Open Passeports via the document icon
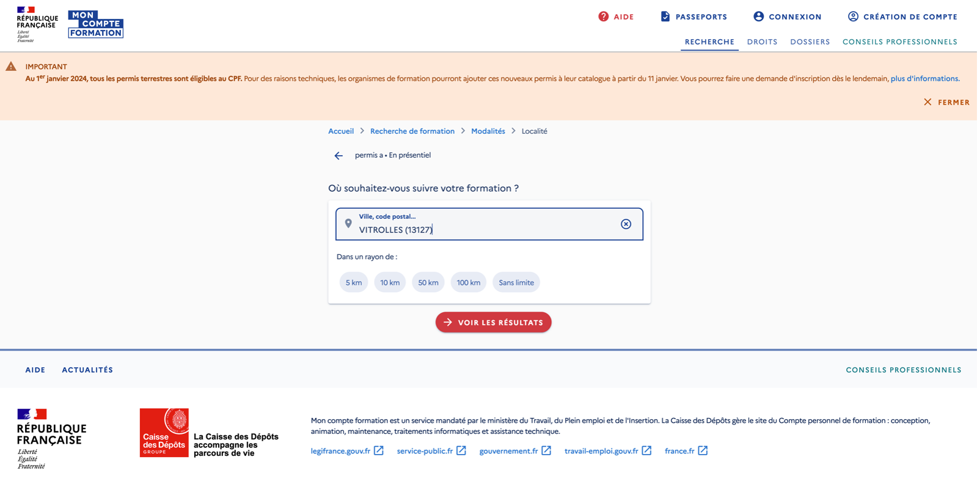 click(x=665, y=16)
